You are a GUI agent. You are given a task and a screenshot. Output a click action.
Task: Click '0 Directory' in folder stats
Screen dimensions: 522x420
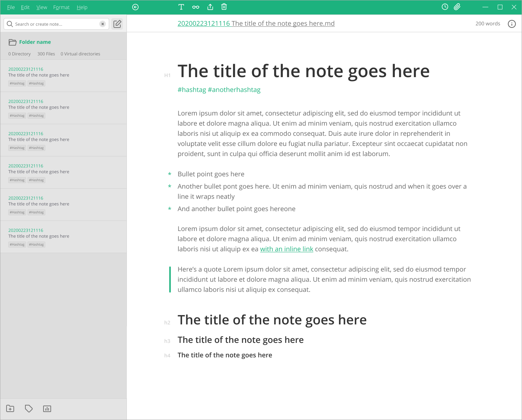tap(20, 54)
